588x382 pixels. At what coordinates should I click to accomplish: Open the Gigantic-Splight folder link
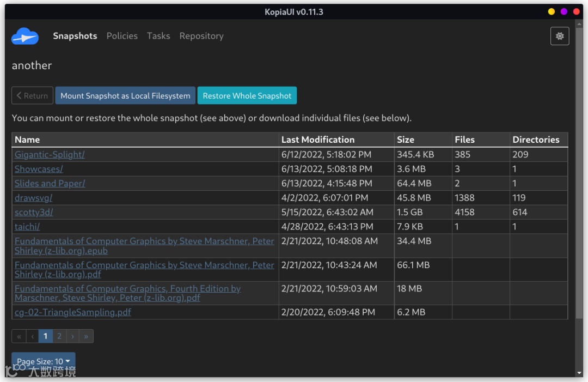(x=50, y=155)
